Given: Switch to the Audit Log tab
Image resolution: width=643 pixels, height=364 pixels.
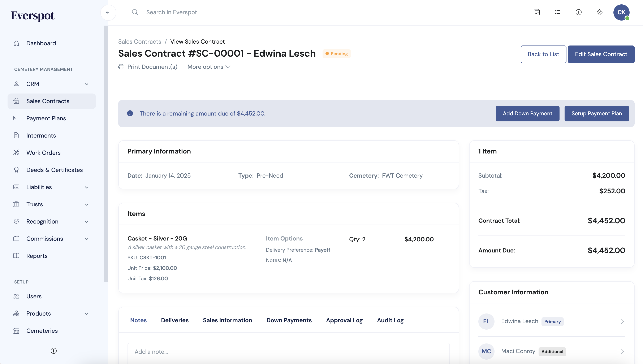Looking at the screenshot, I should (x=390, y=320).
